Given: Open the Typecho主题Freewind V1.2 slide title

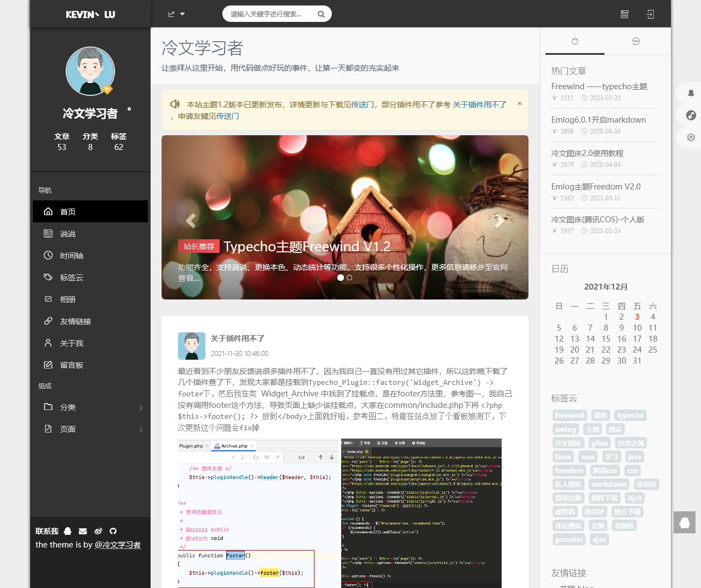Looking at the screenshot, I should [307, 246].
